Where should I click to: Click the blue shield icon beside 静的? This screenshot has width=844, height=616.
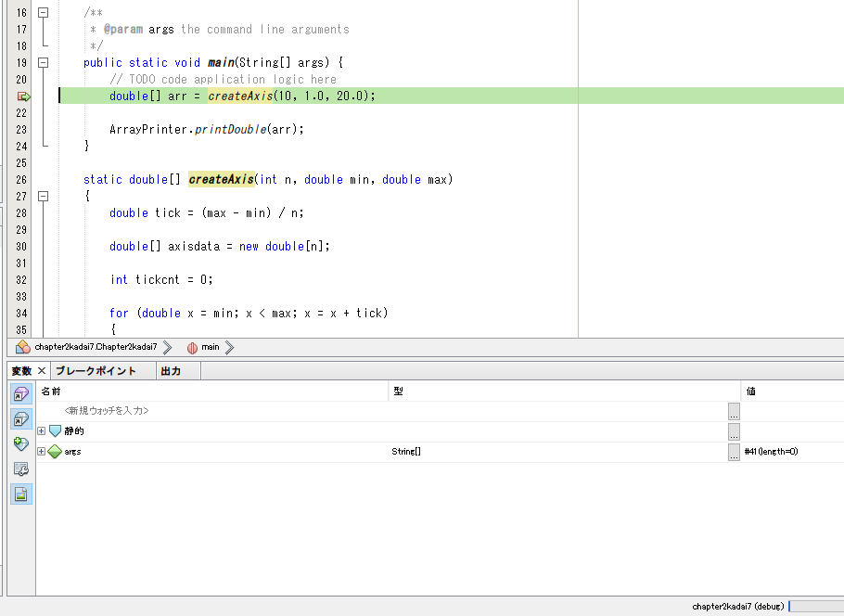(x=55, y=430)
